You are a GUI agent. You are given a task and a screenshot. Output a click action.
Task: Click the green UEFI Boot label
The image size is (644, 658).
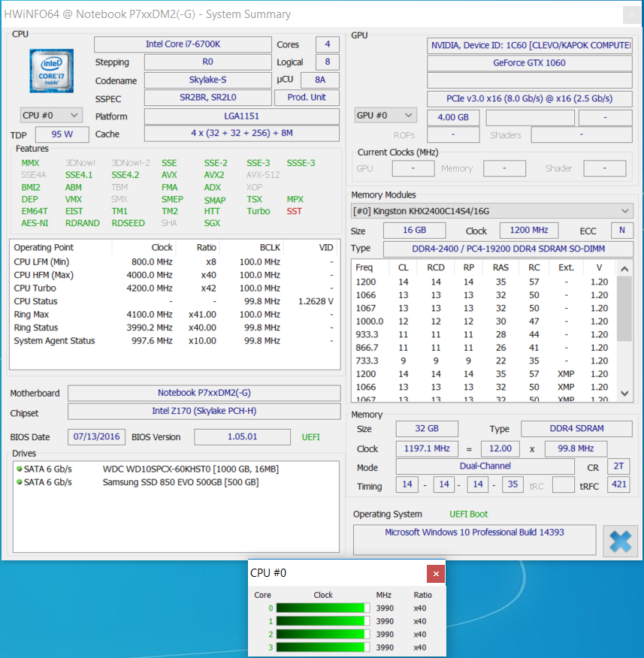468,514
